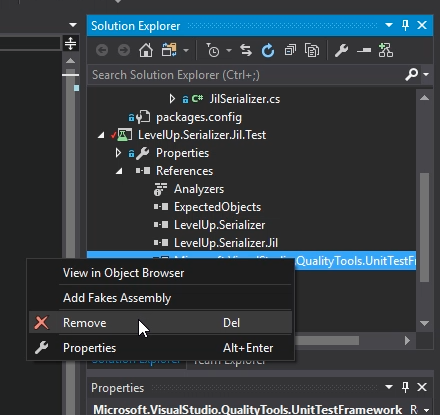Click the View Class Diagram icon
This screenshot has width=440, height=415.
[386, 51]
